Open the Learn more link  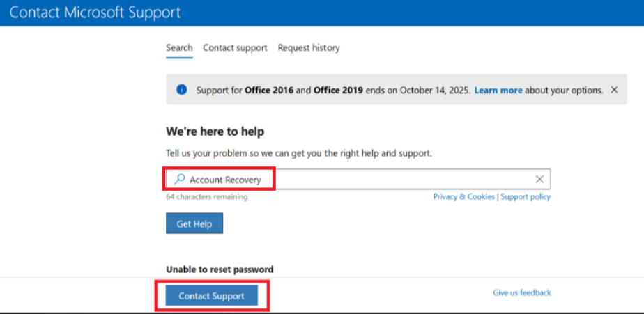coord(498,90)
